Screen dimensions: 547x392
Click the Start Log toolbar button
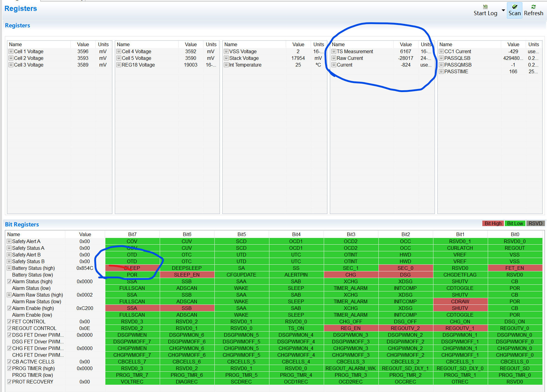click(485, 10)
